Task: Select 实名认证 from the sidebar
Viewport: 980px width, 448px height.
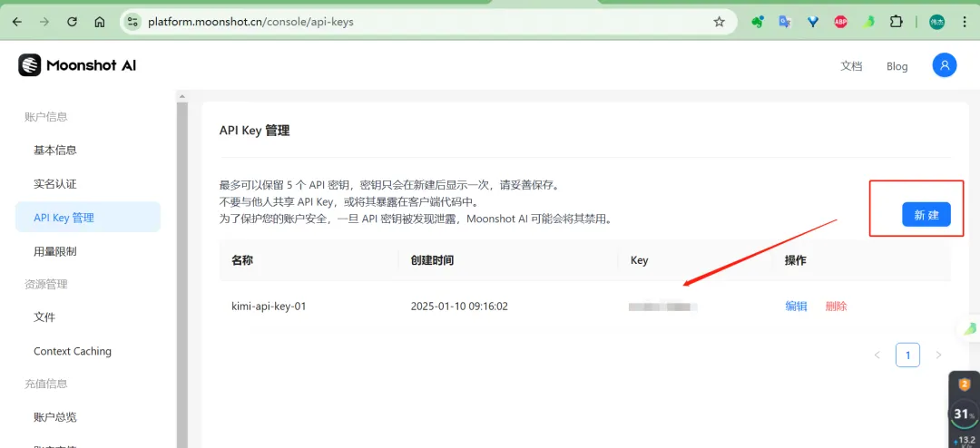Action: pos(55,184)
